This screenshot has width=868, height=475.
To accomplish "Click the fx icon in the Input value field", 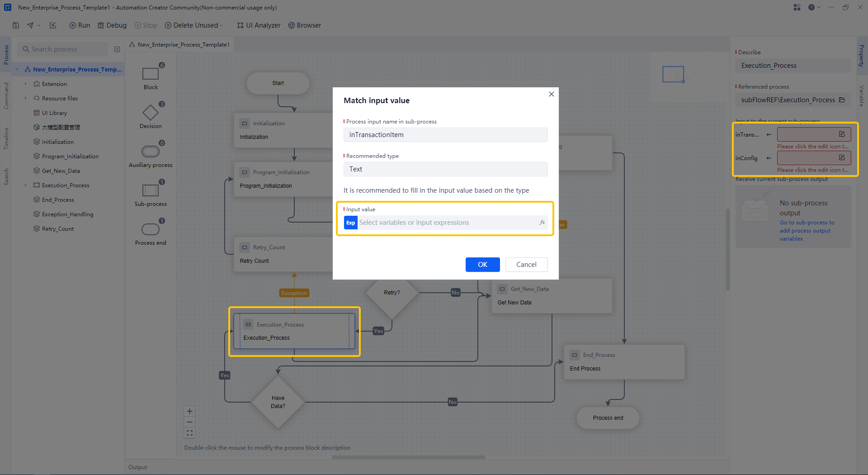I will click(542, 222).
